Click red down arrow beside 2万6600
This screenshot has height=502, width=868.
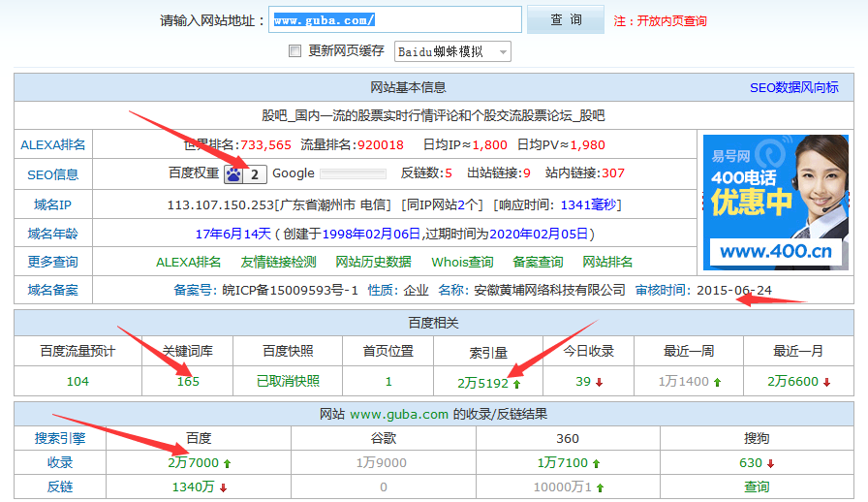pos(827,383)
